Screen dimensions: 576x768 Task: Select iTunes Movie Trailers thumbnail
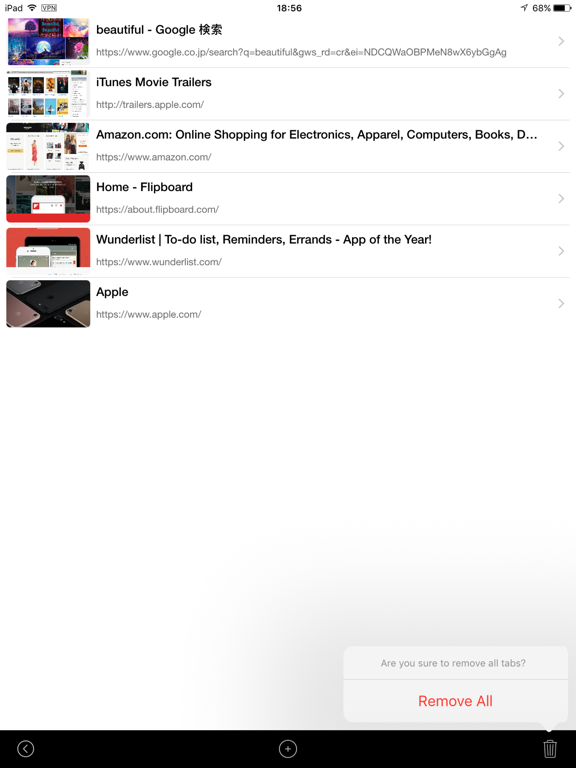coord(48,94)
